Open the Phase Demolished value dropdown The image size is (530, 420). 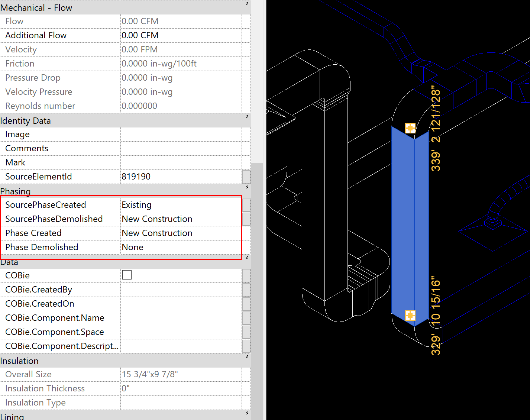click(181, 247)
